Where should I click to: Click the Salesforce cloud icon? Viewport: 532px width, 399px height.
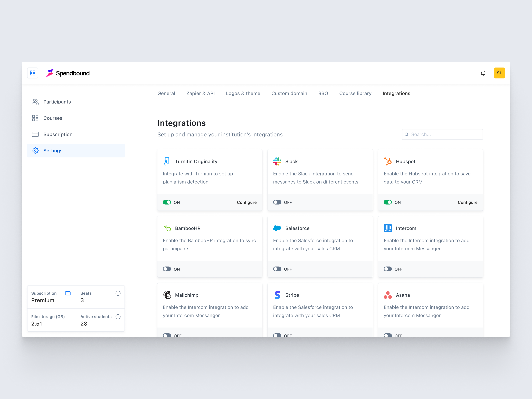pos(277,228)
